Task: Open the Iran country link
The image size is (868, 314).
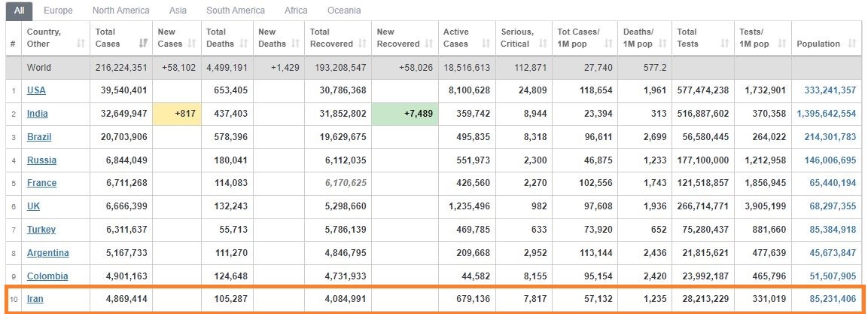Action: coord(35,299)
